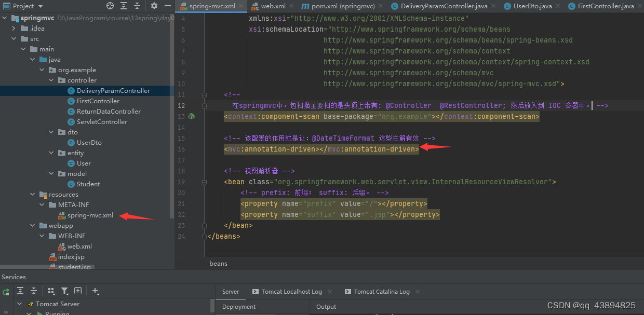Image resolution: width=644 pixels, height=315 pixels.
Task: Close the pom.xml (springmvc) editor tab
Action: pos(380,6)
